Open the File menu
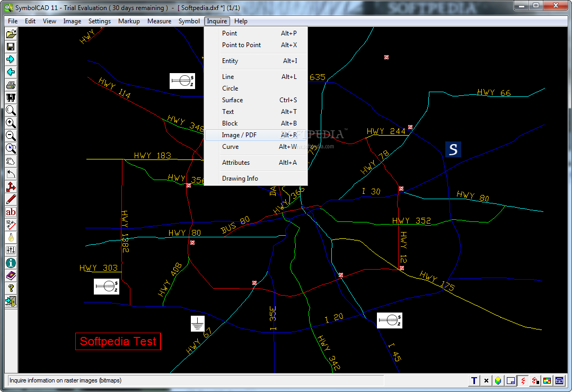The height and width of the screenshot is (392, 572). coord(13,21)
